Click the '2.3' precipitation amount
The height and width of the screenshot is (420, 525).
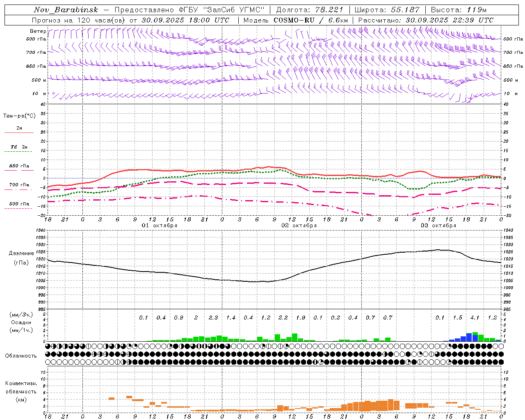(213, 317)
